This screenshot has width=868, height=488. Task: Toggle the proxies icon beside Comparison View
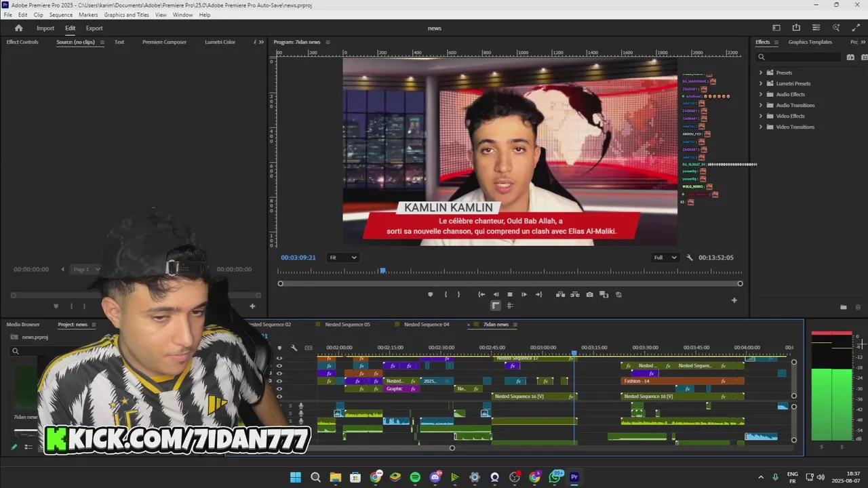point(617,294)
